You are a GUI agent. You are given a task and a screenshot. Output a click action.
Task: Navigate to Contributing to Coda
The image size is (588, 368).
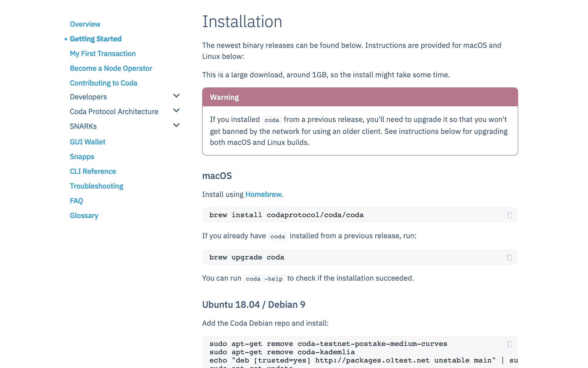(104, 83)
